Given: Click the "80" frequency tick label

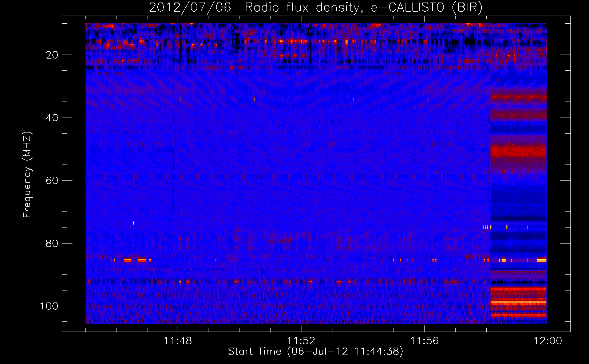Looking at the screenshot, I should point(52,243).
